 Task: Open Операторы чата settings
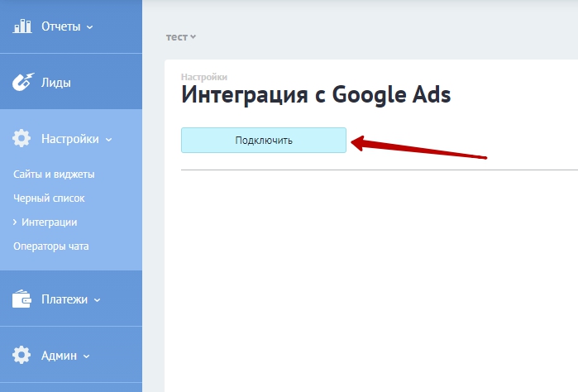click(51, 246)
